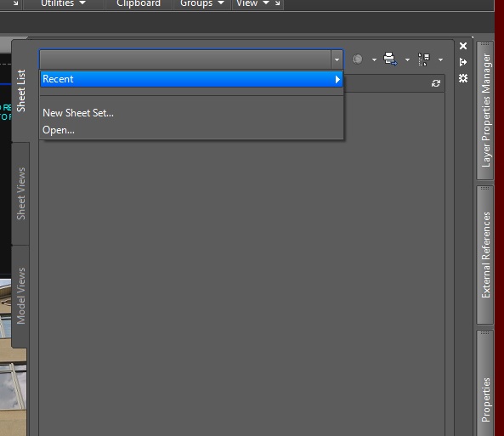Close the Sheet Set Manager palette

(463, 46)
